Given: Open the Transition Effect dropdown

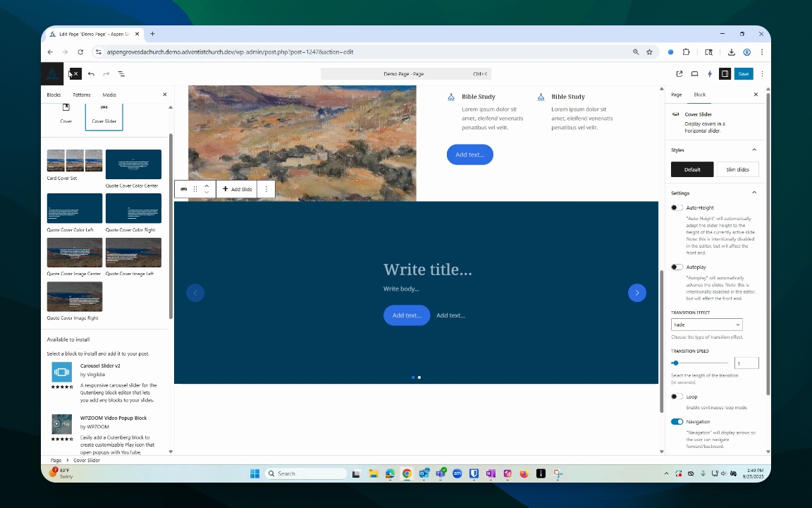Looking at the screenshot, I should pyautogui.click(x=706, y=325).
